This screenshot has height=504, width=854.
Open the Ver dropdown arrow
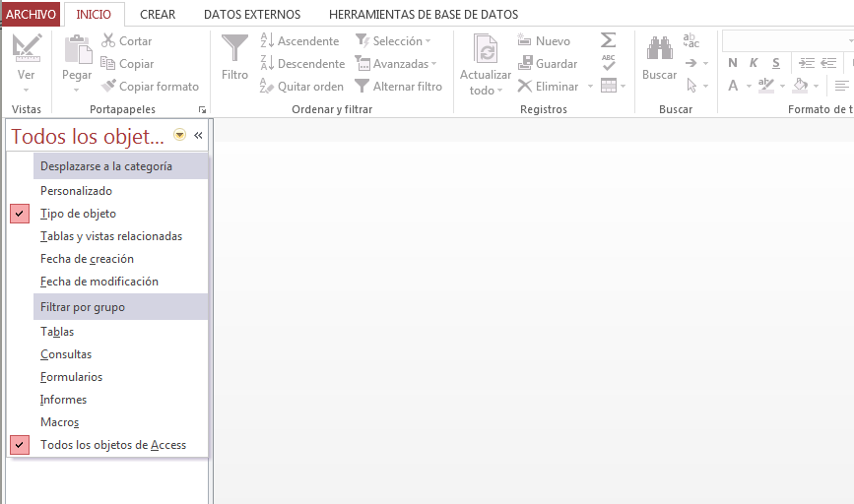coord(26,91)
